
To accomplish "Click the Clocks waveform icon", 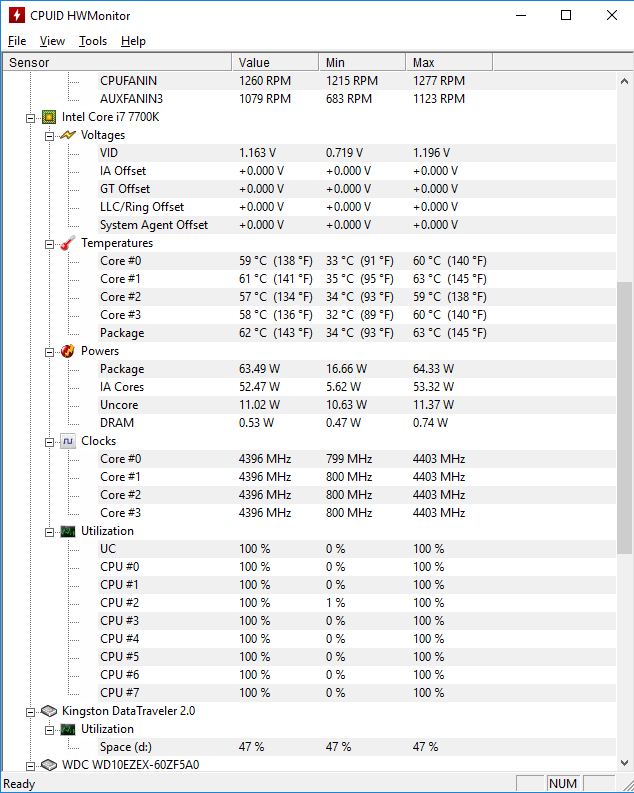I will [67, 441].
